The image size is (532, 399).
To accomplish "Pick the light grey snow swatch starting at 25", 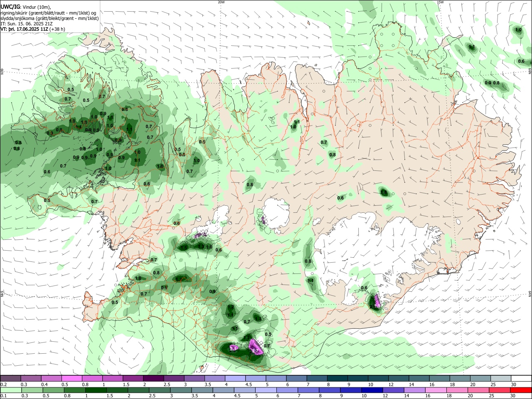I will coord(500,379).
